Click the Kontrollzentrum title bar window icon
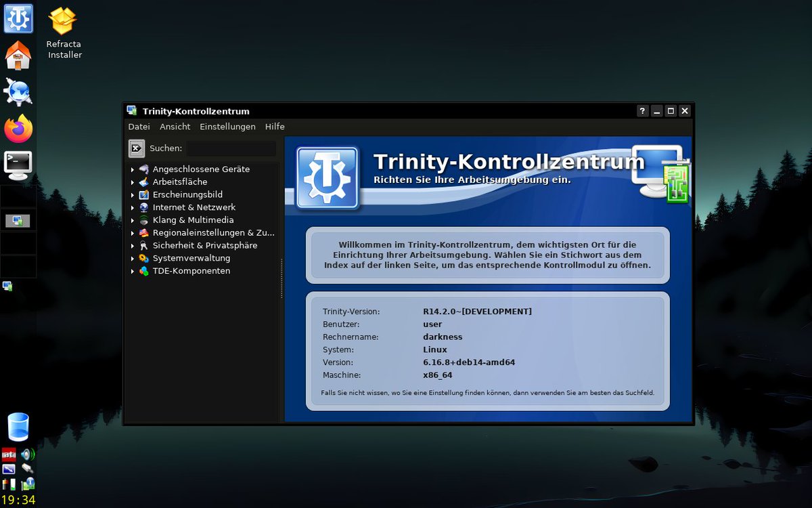The width and height of the screenshot is (812, 508). tap(132, 111)
